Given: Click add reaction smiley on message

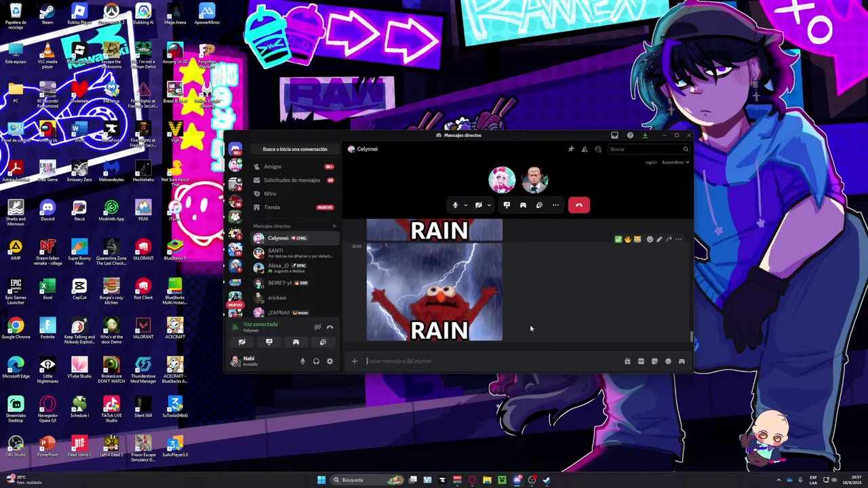Looking at the screenshot, I should coord(650,239).
